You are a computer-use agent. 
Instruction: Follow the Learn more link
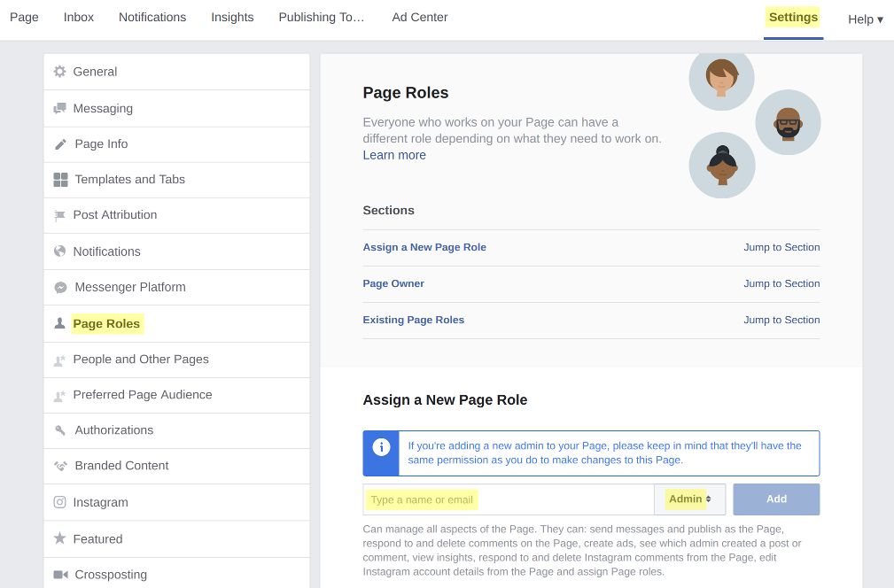pyautogui.click(x=394, y=155)
